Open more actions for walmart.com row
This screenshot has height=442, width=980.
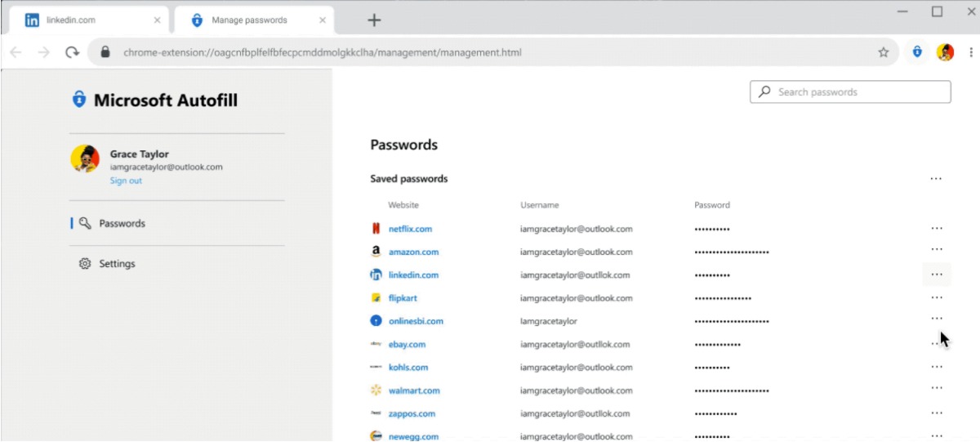(x=937, y=389)
